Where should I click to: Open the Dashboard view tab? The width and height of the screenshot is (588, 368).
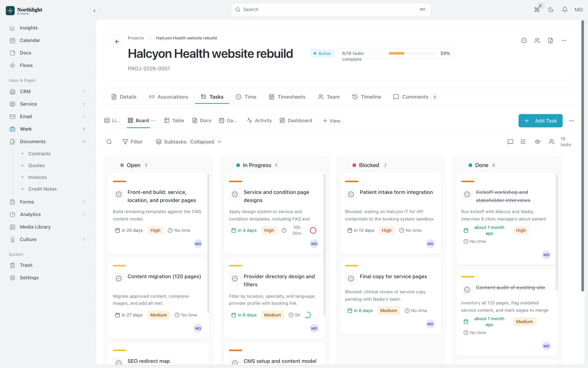[296, 120]
